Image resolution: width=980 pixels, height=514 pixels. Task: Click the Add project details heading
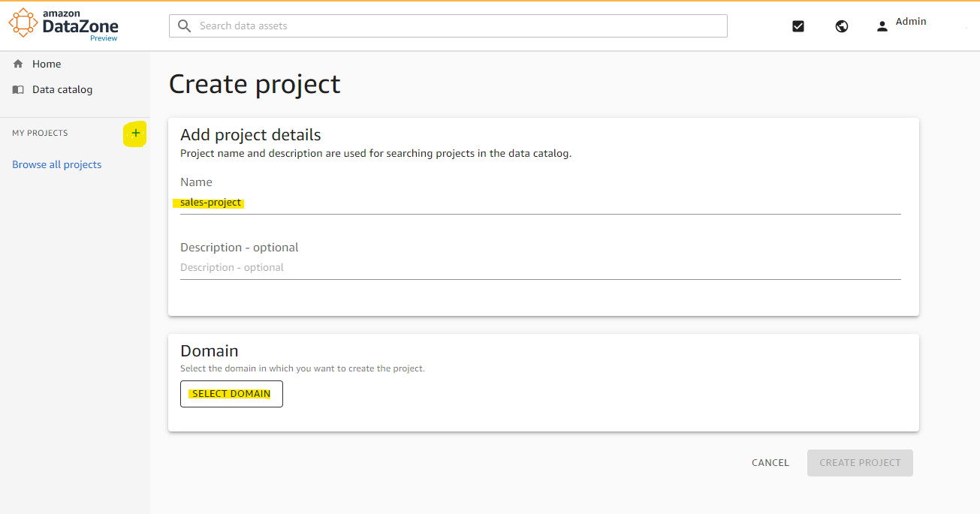[x=251, y=135]
